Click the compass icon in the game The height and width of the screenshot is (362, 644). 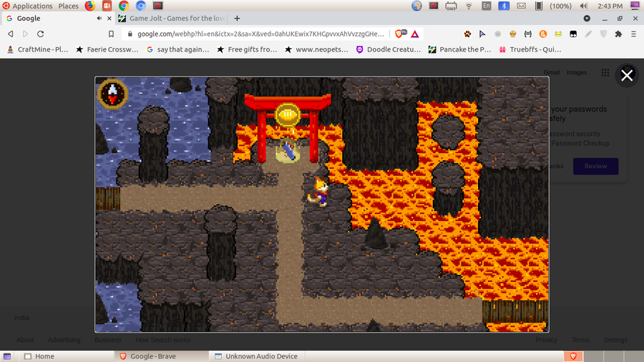112,94
